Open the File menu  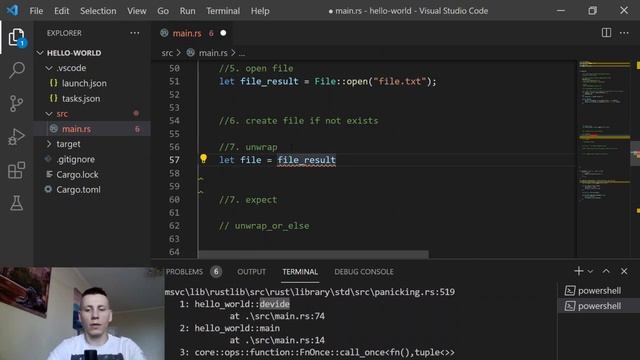point(36,11)
